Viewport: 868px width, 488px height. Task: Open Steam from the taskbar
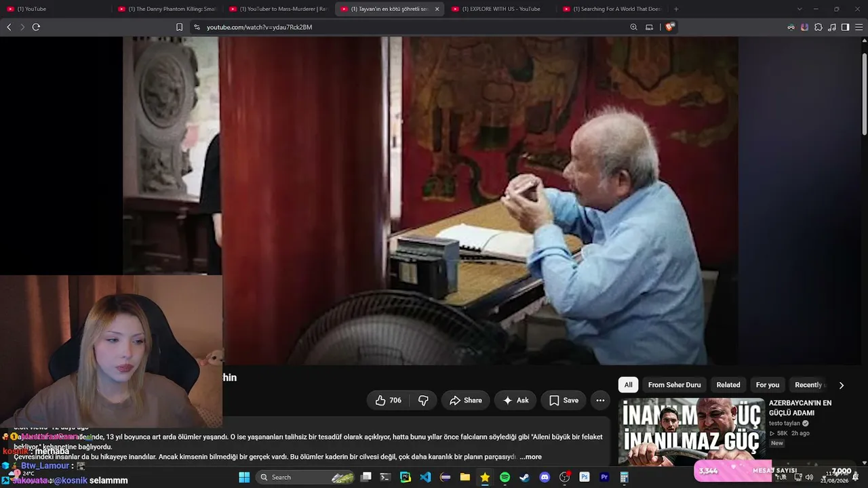pyautogui.click(x=524, y=477)
